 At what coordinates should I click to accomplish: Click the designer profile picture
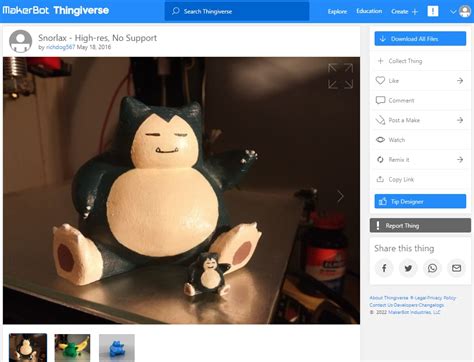(21, 41)
